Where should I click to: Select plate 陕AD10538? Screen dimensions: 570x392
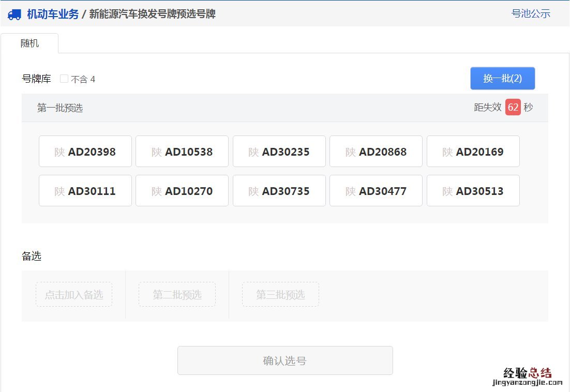pyautogui.click(x=182, y=151)
